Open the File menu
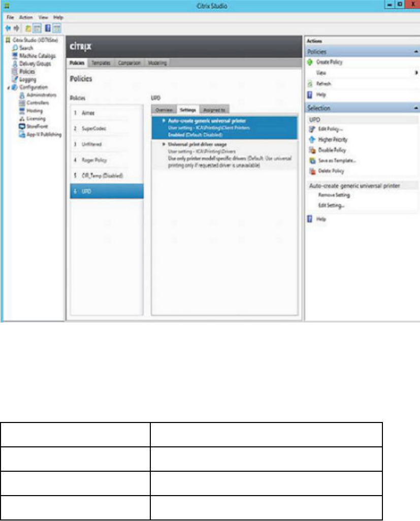The image size is (420, 521). point(10,17)
